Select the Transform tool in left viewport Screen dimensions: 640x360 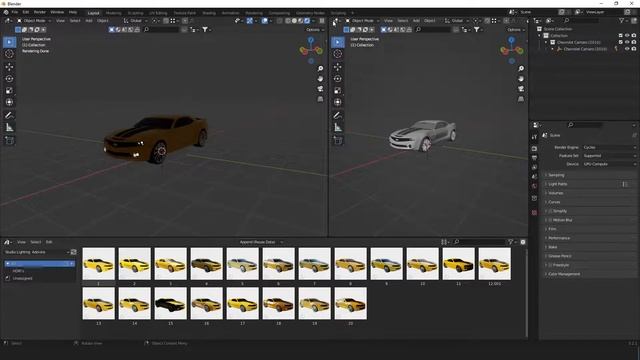click(x=9, y=102)
